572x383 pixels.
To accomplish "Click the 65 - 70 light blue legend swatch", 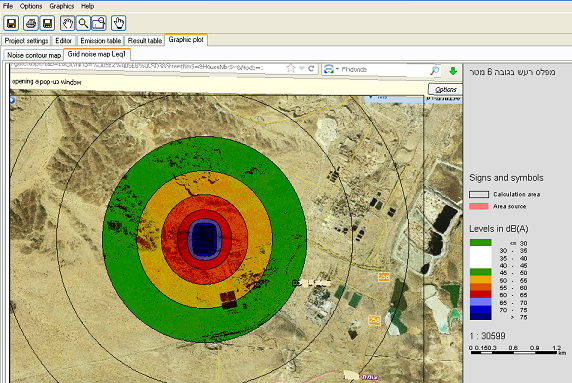I will pyautogui.click(x=480, y=302).
